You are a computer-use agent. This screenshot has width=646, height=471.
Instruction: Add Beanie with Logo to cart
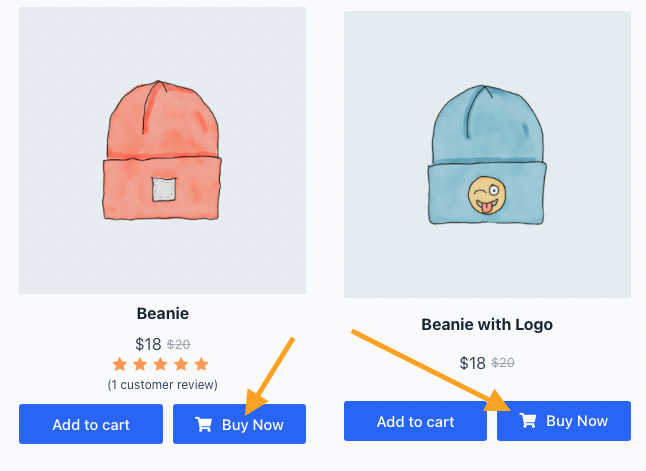415,422
